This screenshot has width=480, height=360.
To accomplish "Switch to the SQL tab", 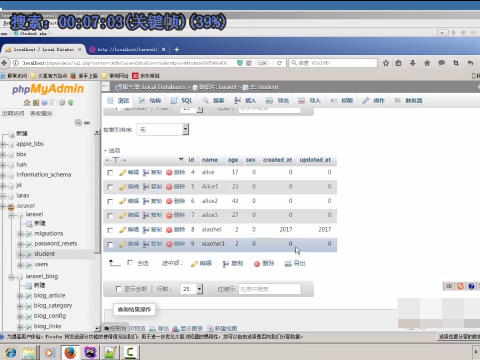I will pyautogui.click(x=182, y=100).
